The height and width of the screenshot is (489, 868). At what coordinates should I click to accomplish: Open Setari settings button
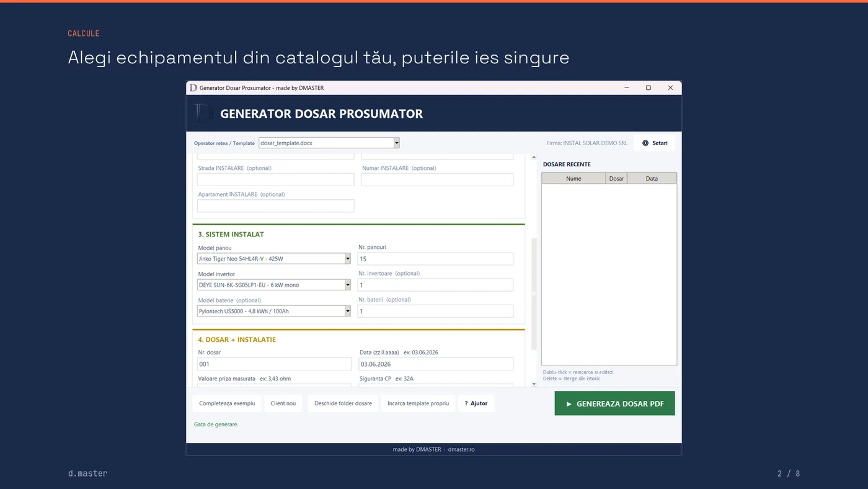coord(655,143)
